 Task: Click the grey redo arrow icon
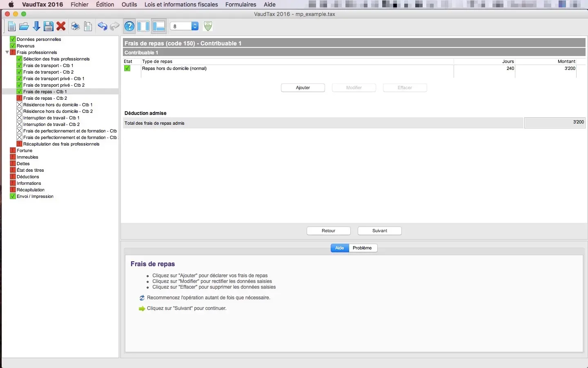click(115, 27)
